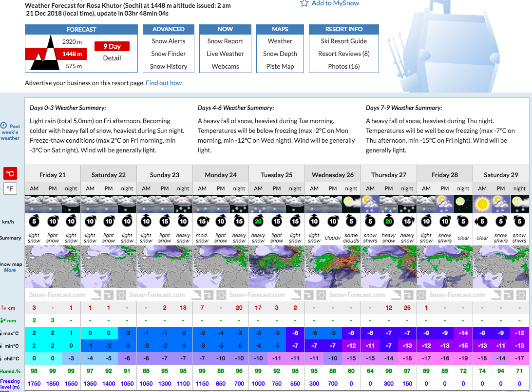
Task: Select the 575 m elevation forecast
Action: 74,66
